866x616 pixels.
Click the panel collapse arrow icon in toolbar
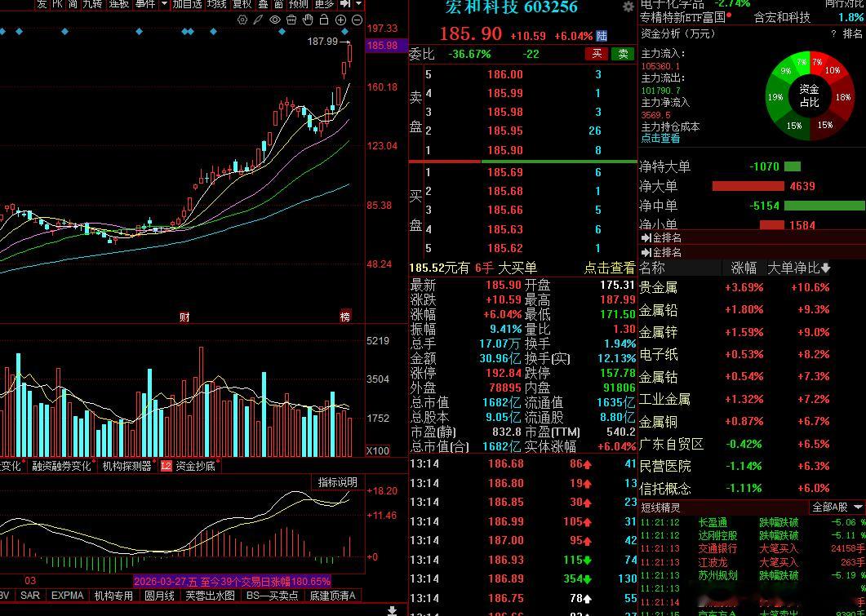345,4
